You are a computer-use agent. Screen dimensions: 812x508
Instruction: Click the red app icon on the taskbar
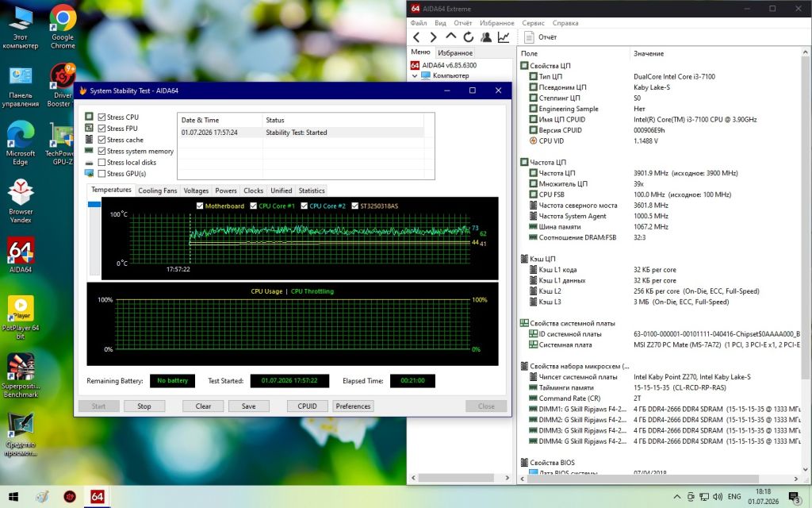coord(70,497)
